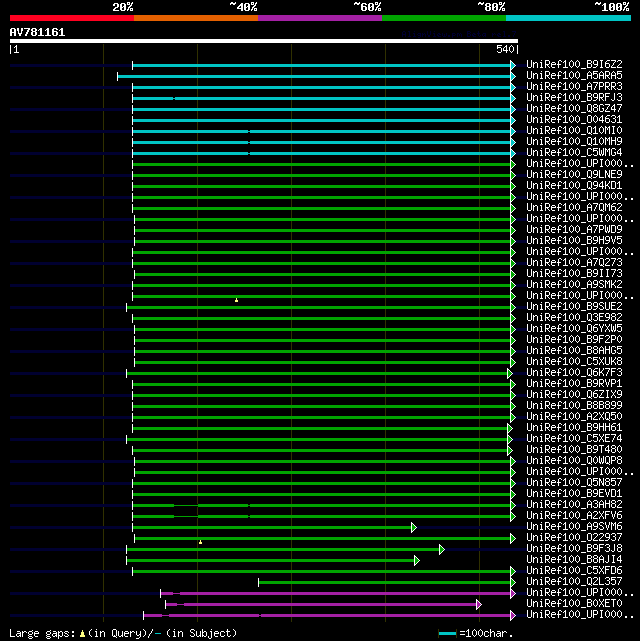
Task: Click the white start tick of the Q2L357 alignment
Action: 258,583
